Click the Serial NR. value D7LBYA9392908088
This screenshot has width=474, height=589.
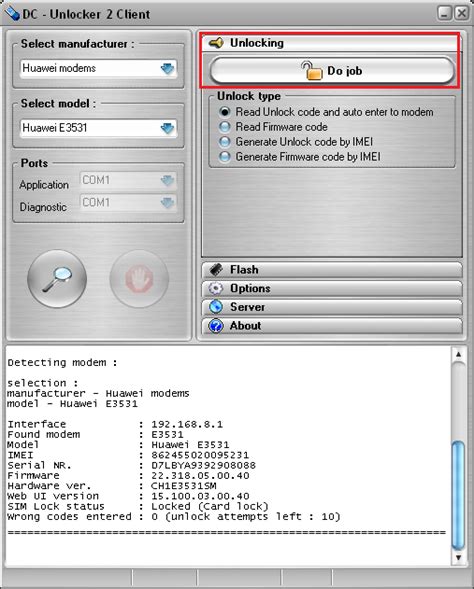click(203, 465)
